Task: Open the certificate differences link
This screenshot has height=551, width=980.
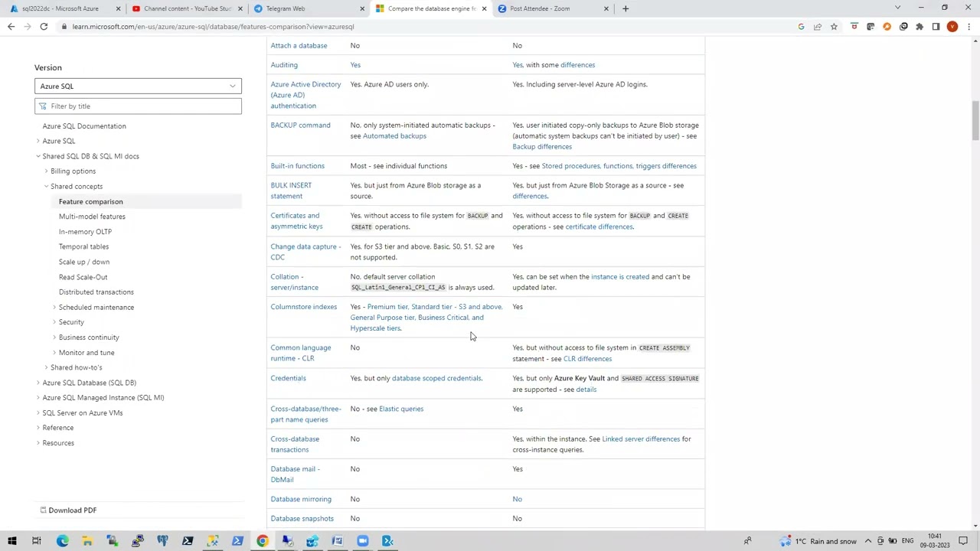Action: 599,227
